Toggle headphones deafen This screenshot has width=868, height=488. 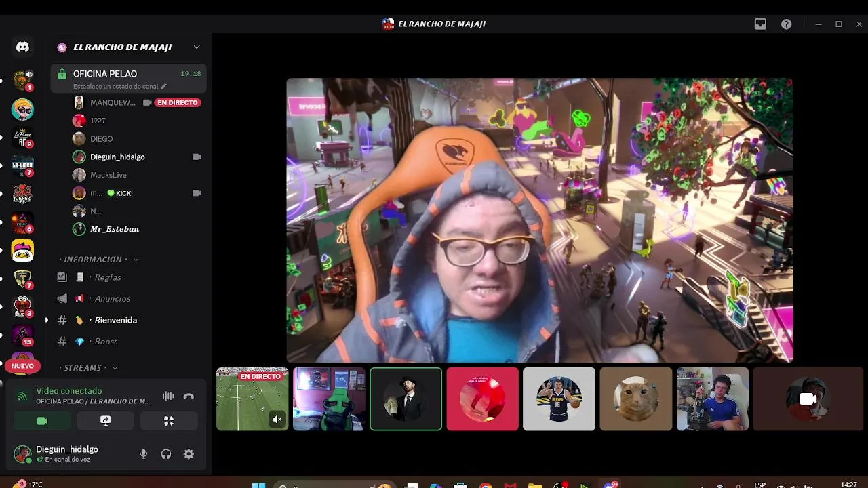[x=166, y=454]
